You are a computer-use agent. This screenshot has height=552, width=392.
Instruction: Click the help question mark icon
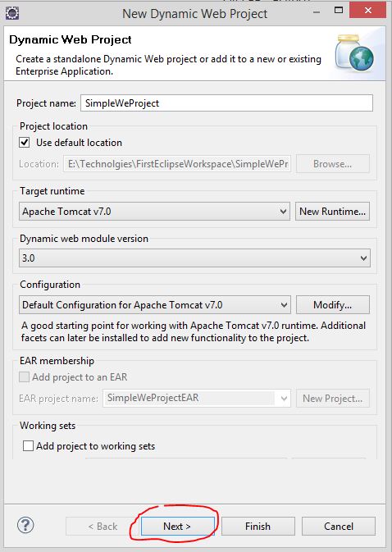pyautogui.click(x=25, y=526)
